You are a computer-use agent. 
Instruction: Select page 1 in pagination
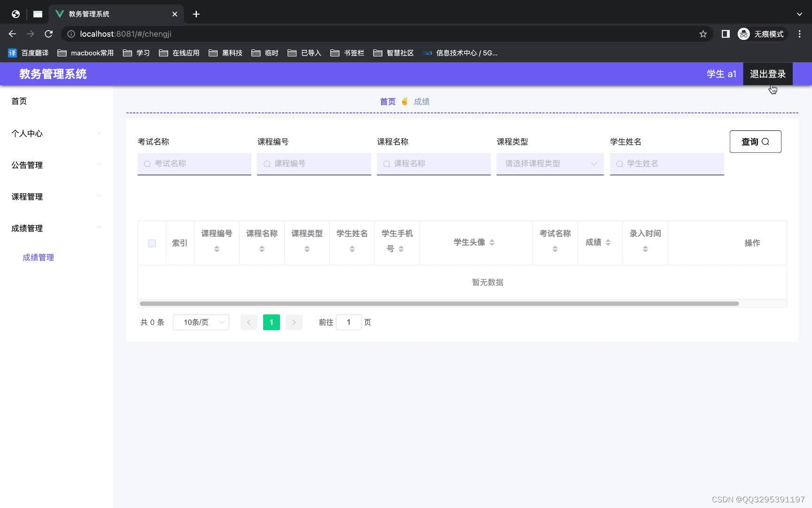[x=272, y=322]
